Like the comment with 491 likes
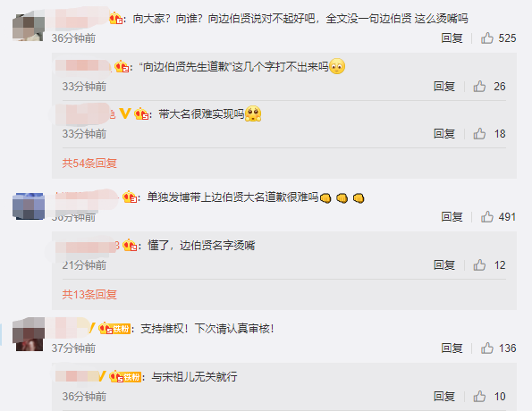Viewport: 532px width, 411px height. [x=487, y=217]
